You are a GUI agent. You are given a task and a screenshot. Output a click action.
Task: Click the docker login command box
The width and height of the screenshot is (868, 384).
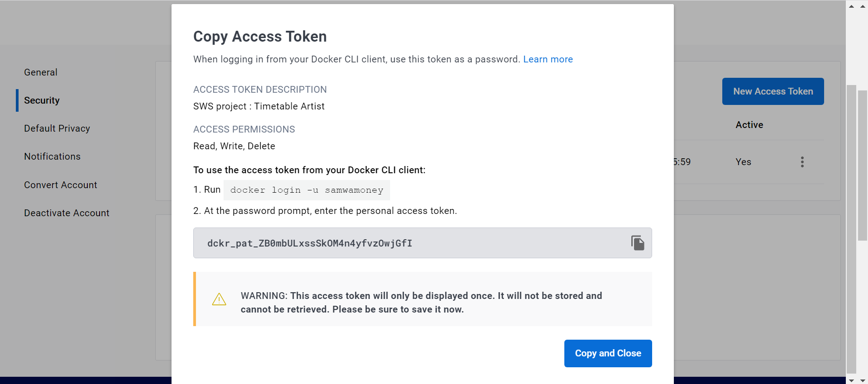(306, 190)
